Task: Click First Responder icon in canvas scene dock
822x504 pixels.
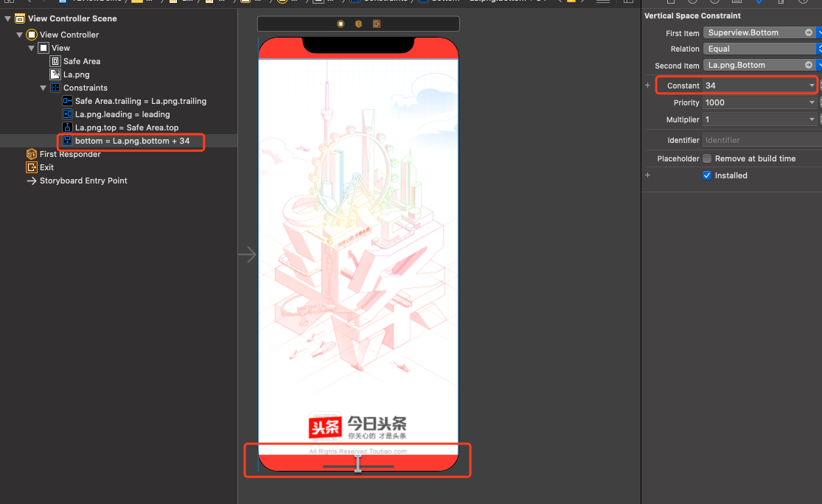Action: [x=358, y=24]
